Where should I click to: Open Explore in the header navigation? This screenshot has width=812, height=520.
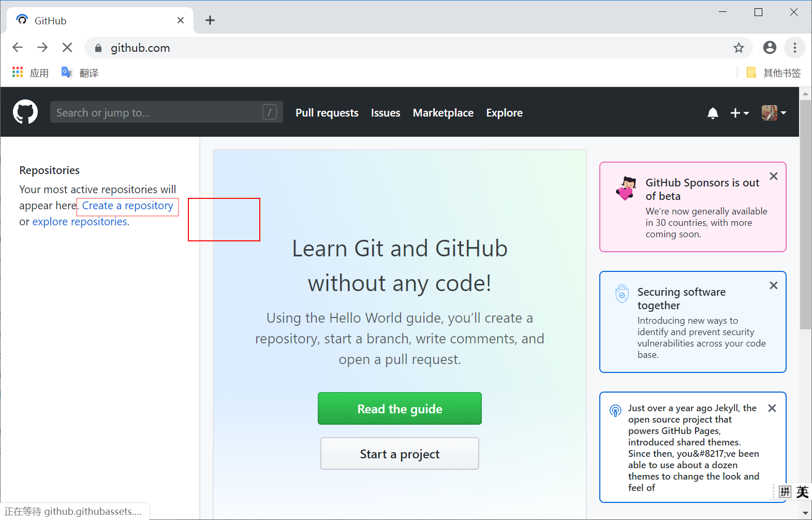tap(504, 113)
